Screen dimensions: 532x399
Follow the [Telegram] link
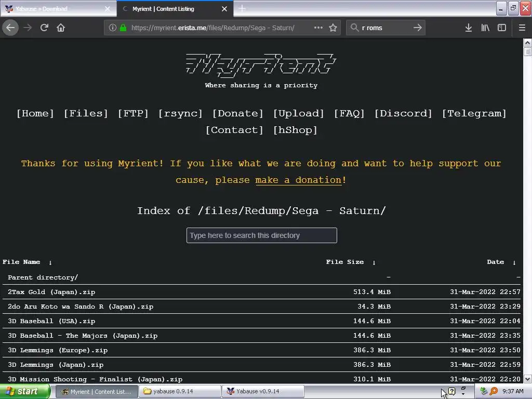[x=474, y=113]
